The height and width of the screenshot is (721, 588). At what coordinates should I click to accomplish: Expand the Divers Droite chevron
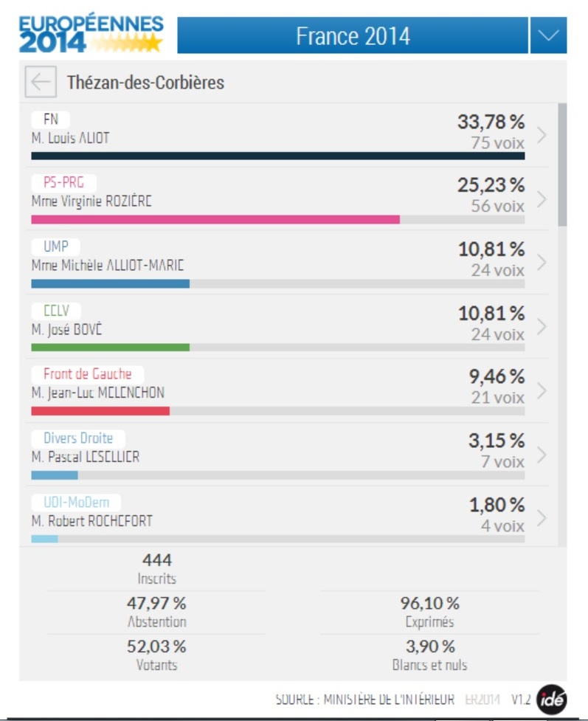coord(542,455)
